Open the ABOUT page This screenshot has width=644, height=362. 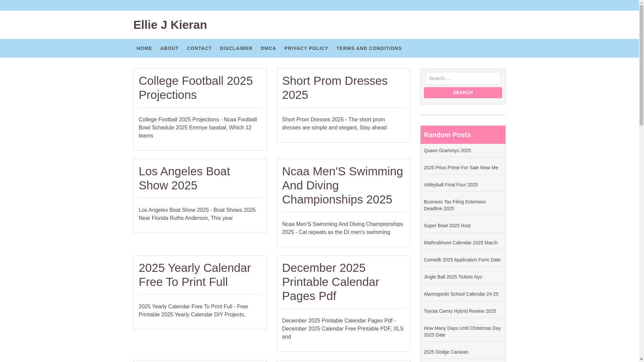[x=169, y=48]
